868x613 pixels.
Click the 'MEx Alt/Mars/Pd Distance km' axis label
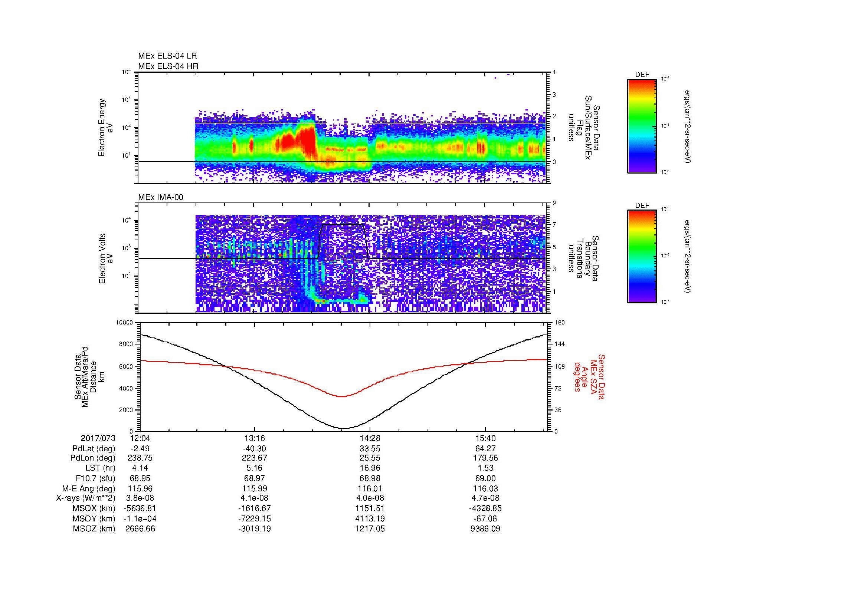(x=89, y=376)
